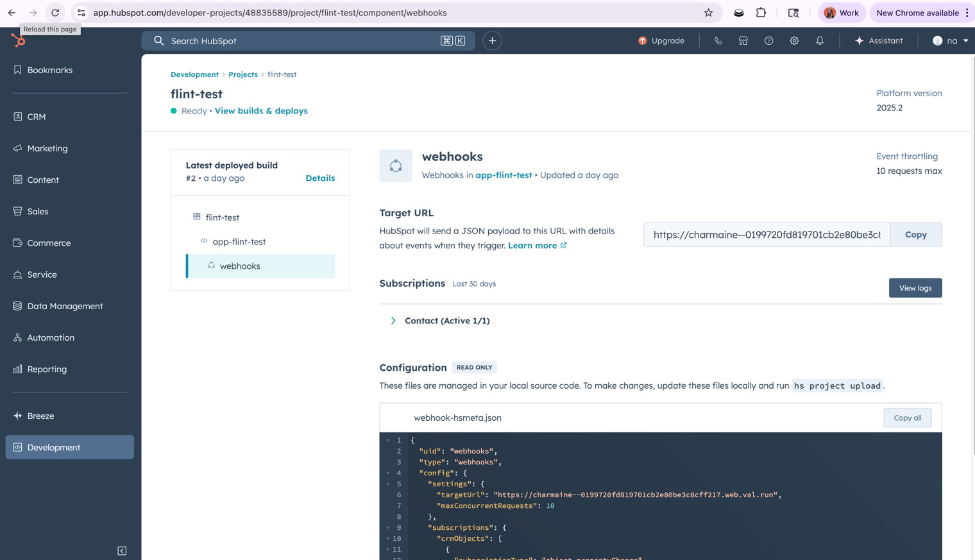The width and height of the screenshot is (975, 560).
Task: Click the HubSpot sprocket logo
Action: [18, 40]
